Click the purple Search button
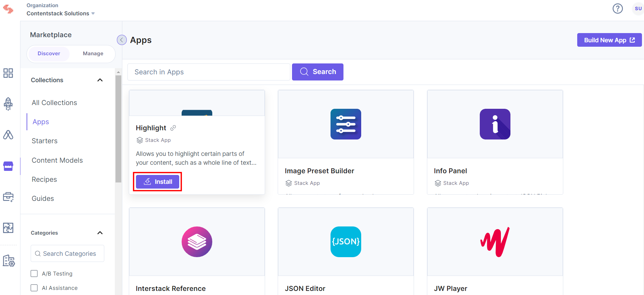This screenshot has width=644, height=295. [318, 72]
